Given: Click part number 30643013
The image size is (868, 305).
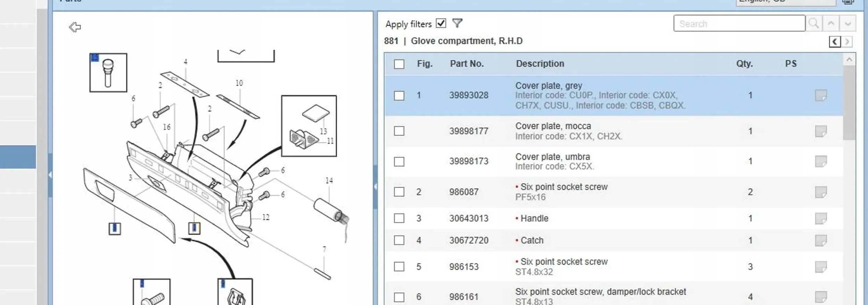Looking at the screenshot, I should (x=469, y=219).
